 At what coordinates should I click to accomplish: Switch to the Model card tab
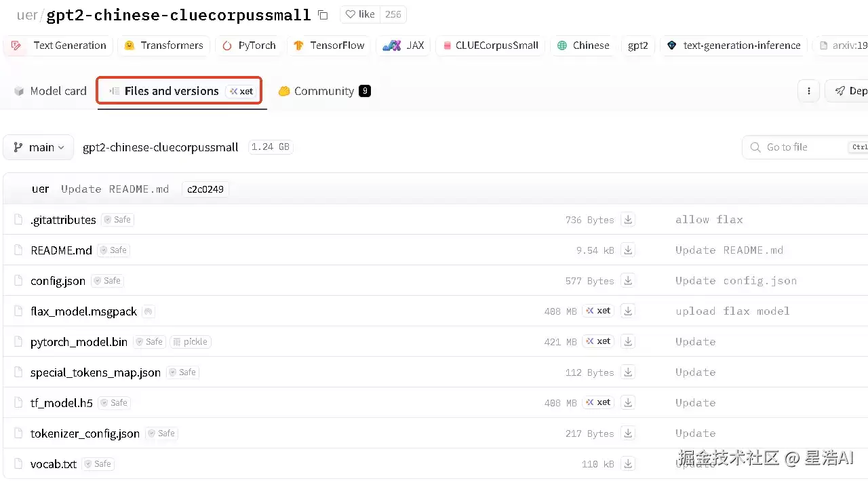[x=50, y=91]
